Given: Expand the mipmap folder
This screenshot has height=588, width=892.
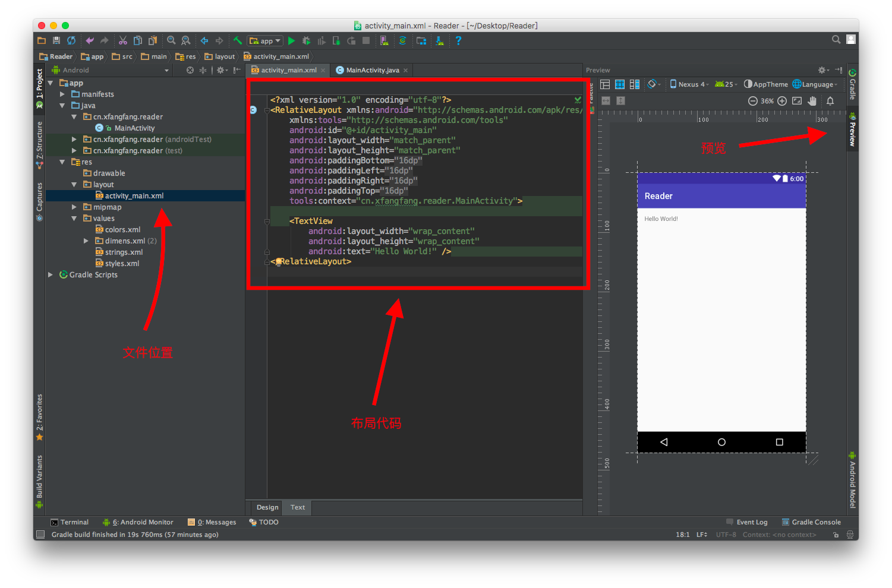Looking at the screenshot, I should pyautogui.click(x=74, y=207).
